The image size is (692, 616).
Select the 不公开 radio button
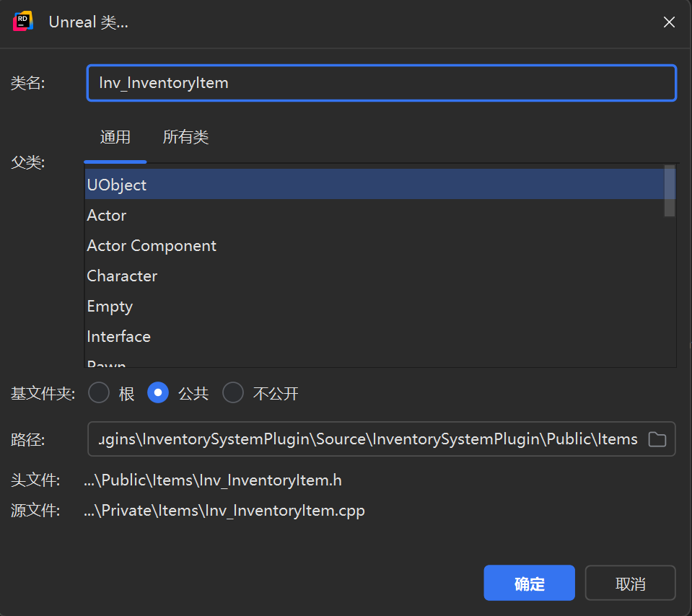(x=233, y=393)
